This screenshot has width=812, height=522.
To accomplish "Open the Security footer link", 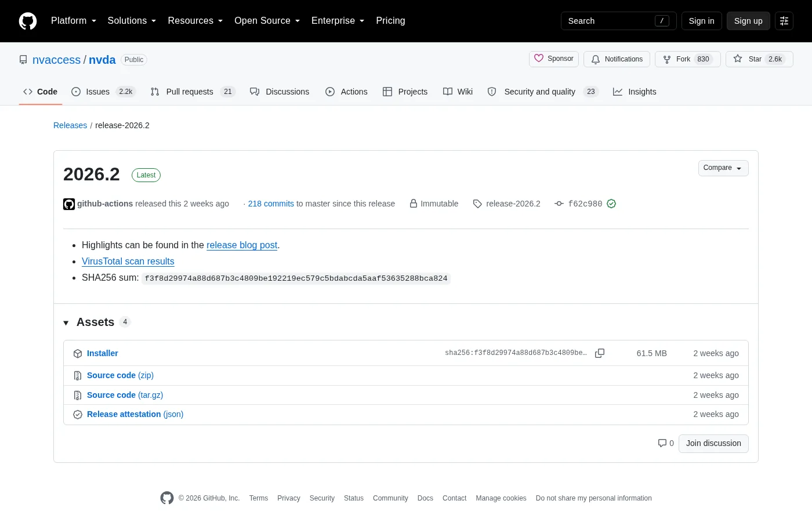I will click(322, 498).
